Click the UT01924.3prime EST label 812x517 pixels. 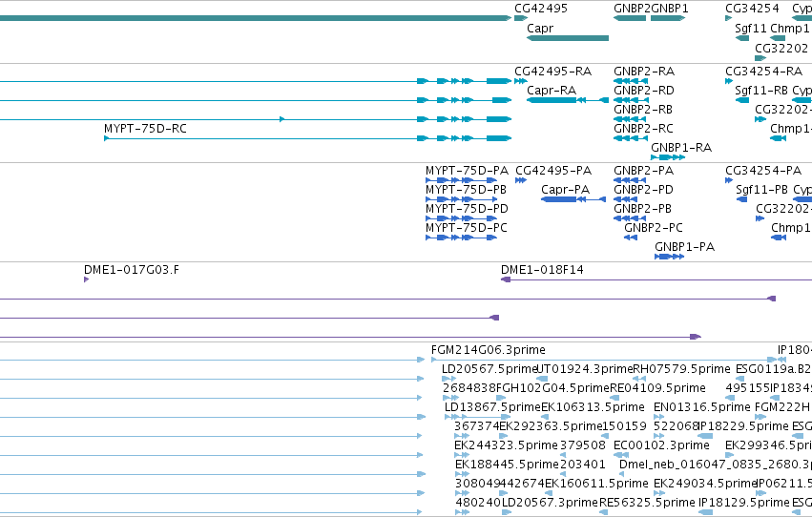click(585, 369)
